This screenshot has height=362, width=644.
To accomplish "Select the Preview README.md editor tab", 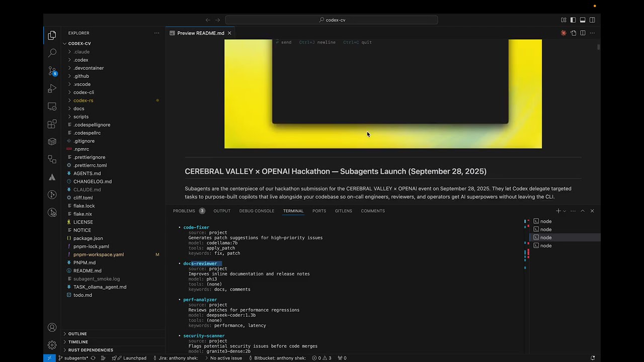I will point(200,33).
